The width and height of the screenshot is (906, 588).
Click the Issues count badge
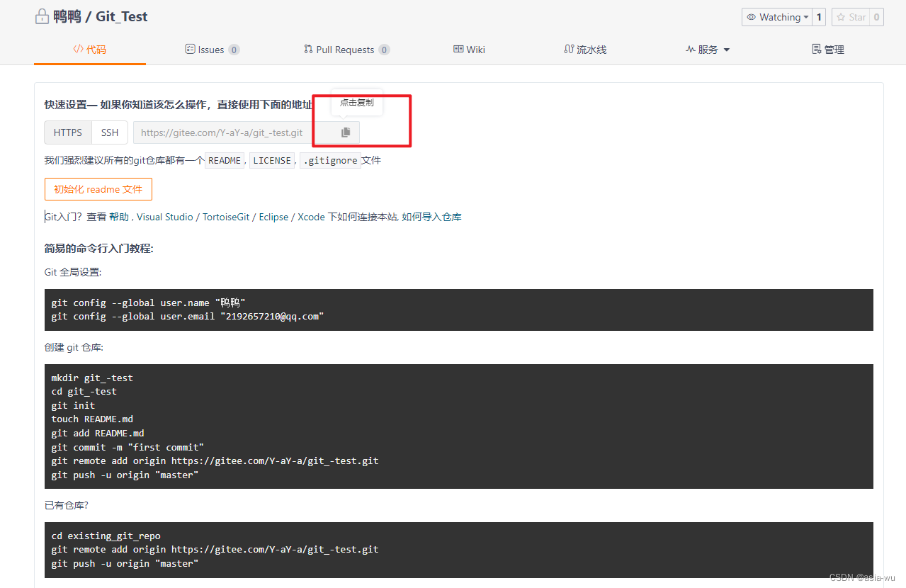click(234, 50)
